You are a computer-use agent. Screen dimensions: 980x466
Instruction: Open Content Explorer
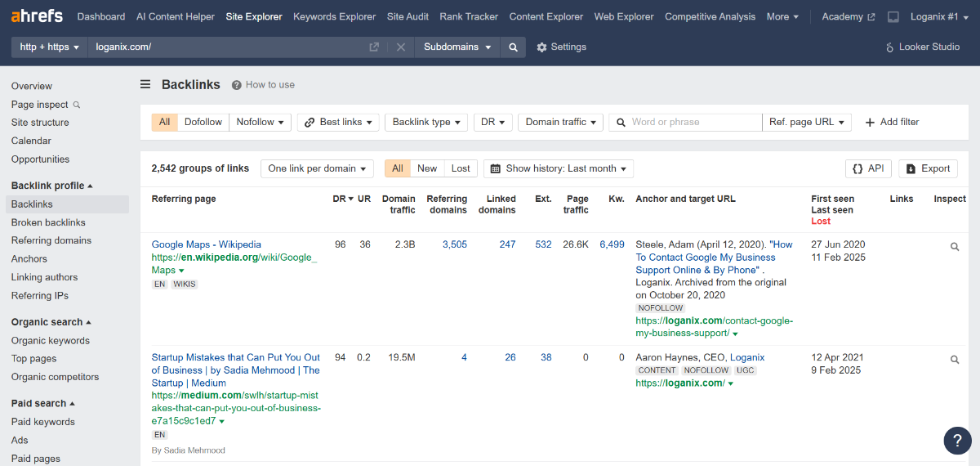click(546, 17)
